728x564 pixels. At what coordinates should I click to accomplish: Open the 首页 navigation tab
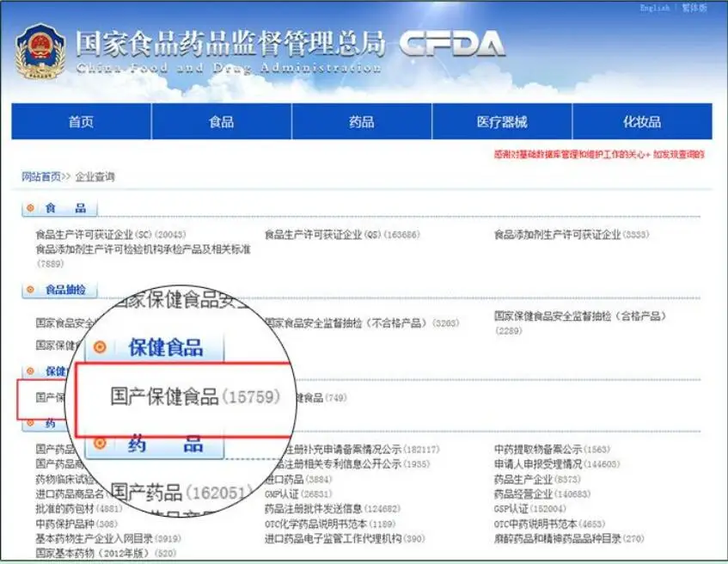tap(82, 122)
